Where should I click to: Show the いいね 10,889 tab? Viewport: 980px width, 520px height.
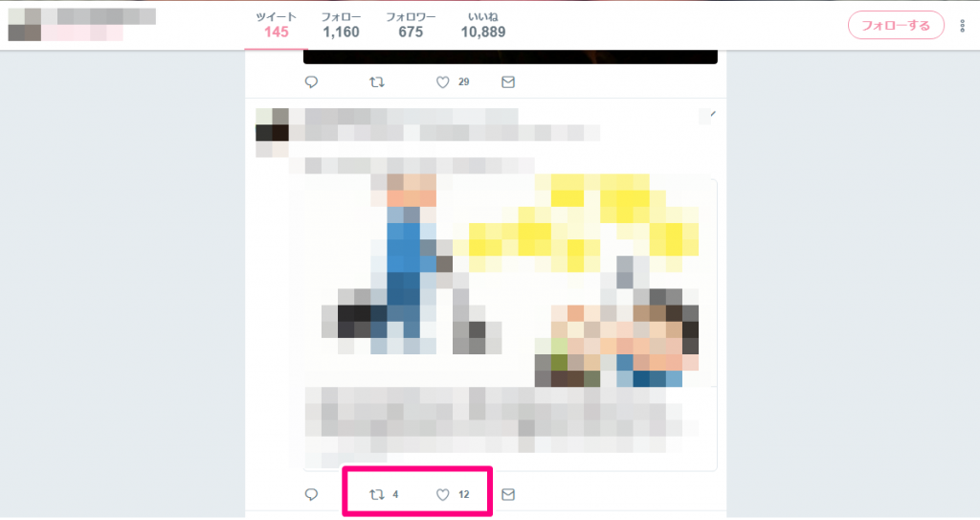(483, 25)
